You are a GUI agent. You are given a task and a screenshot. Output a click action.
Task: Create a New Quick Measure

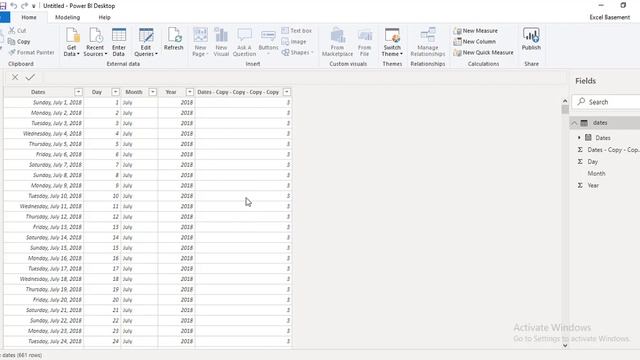click(x=483, y=52)
